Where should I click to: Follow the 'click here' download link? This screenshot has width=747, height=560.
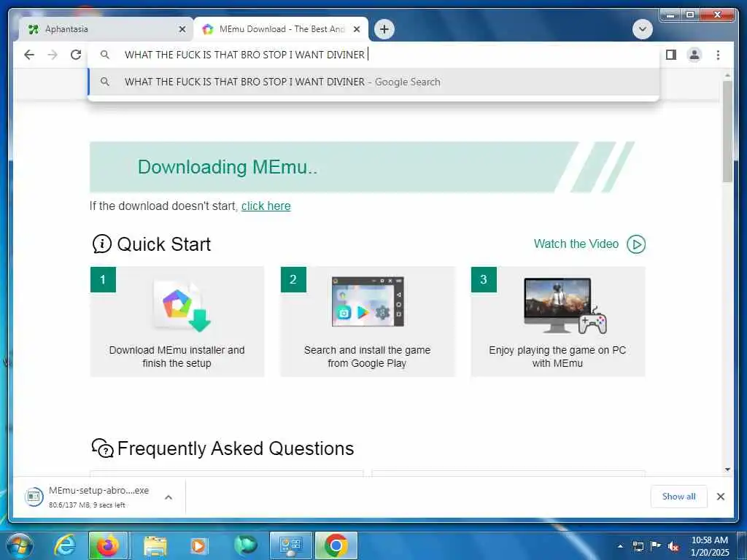(266, 206)
